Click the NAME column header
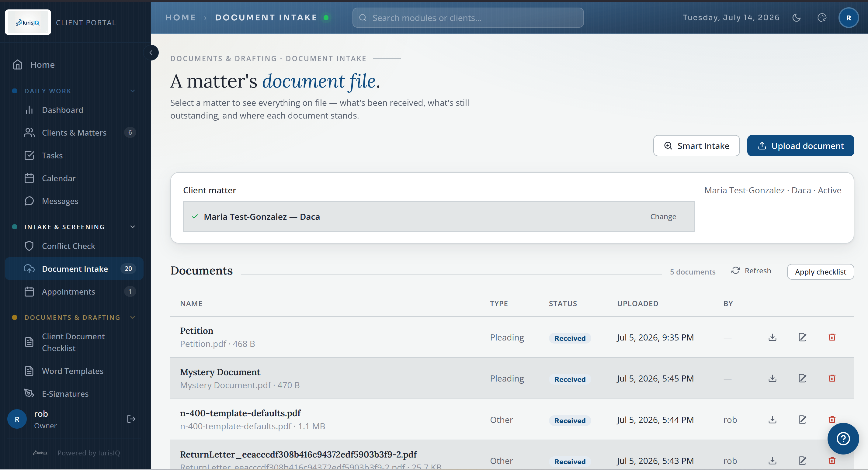The width and height of the screenshot is (868, 470). click(191, 304)
